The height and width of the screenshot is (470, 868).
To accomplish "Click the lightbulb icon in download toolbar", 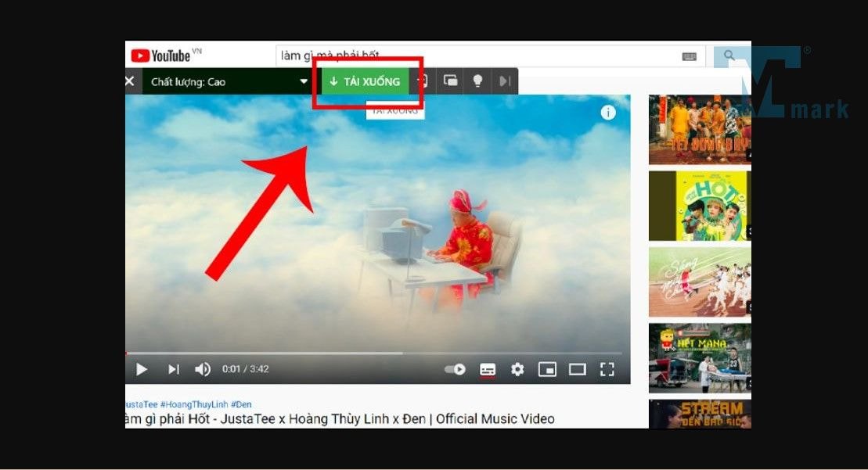I will tap(477, 81).
